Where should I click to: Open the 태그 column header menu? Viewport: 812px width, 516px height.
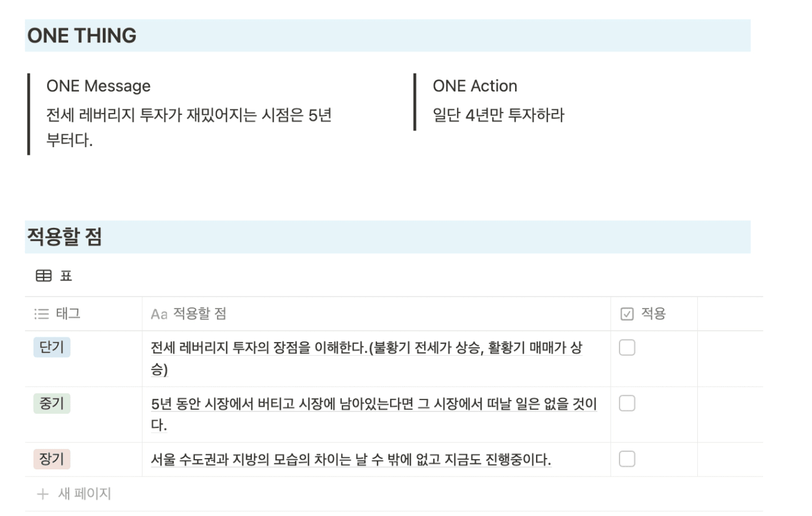[84, 313]
